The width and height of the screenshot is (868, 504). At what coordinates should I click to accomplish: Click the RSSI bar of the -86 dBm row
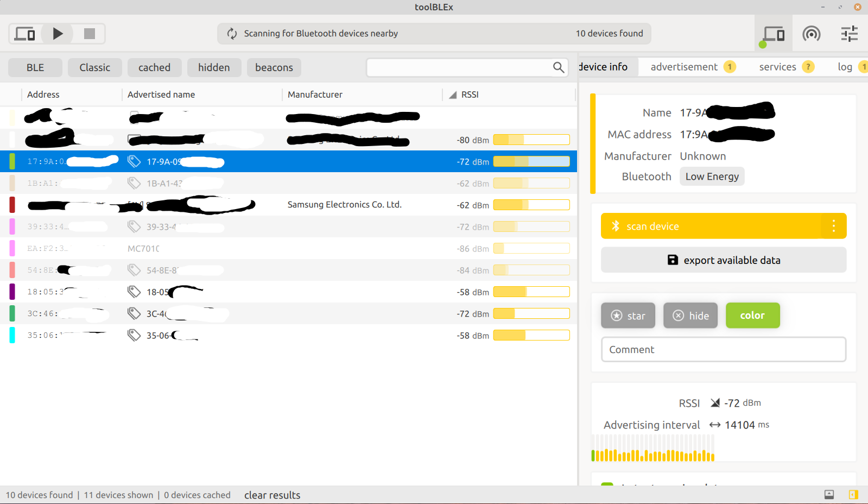[x=531, y=248]
